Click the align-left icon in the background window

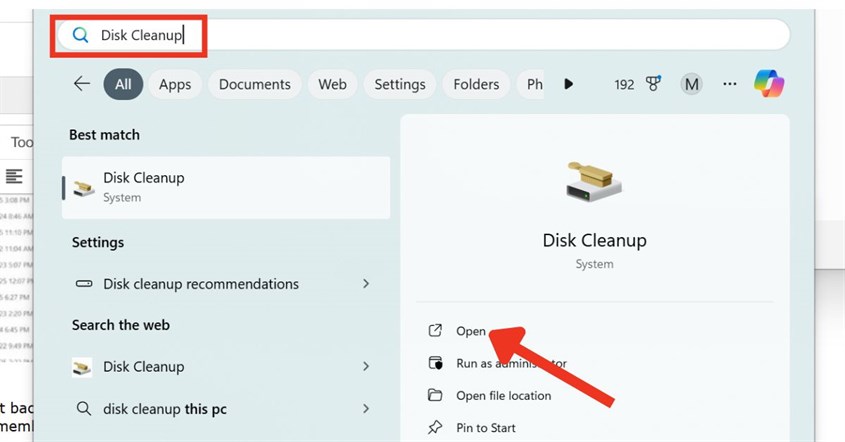pos(14,176)
